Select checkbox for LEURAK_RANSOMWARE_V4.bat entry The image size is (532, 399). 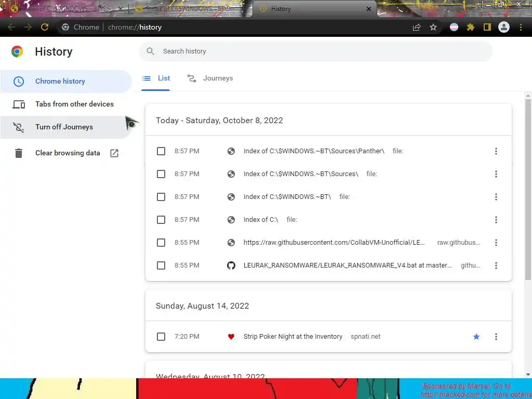(x=161, y=265)
